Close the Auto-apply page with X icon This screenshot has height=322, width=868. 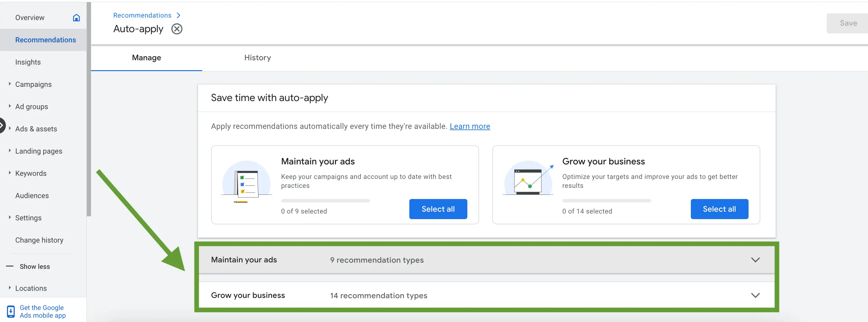(x=177, y=29)
